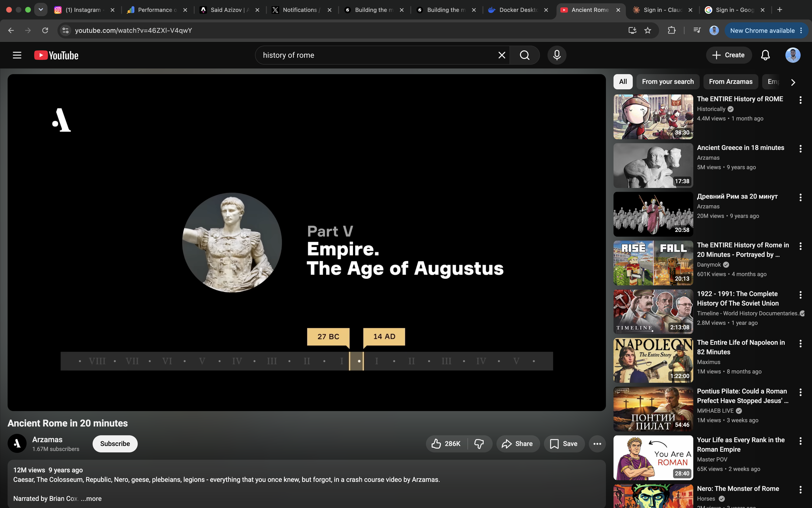
Task: Open new browser tab with plus
Action: (779, 10)
